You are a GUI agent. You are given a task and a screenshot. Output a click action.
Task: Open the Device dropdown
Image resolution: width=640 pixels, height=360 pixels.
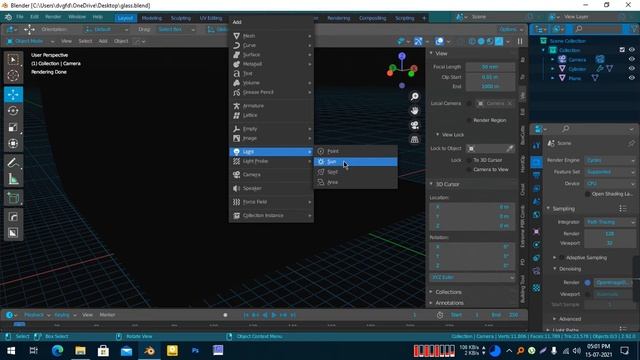610,184
